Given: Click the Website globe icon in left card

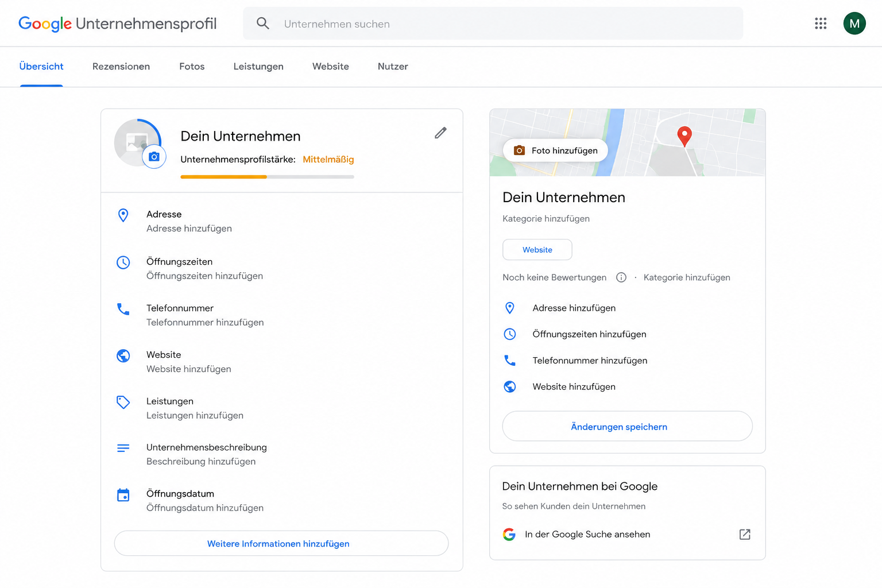Looking at the screenshot, I should point(123,355).
